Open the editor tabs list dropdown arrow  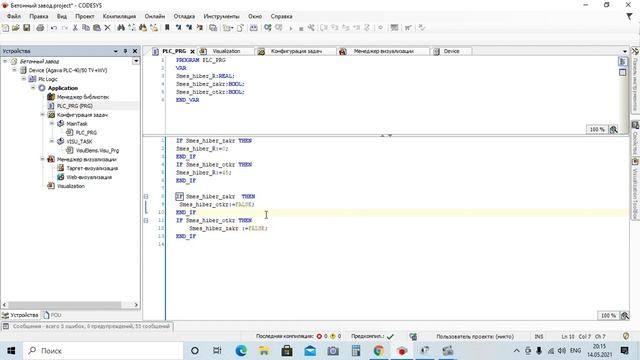click(x=624, y=51)
